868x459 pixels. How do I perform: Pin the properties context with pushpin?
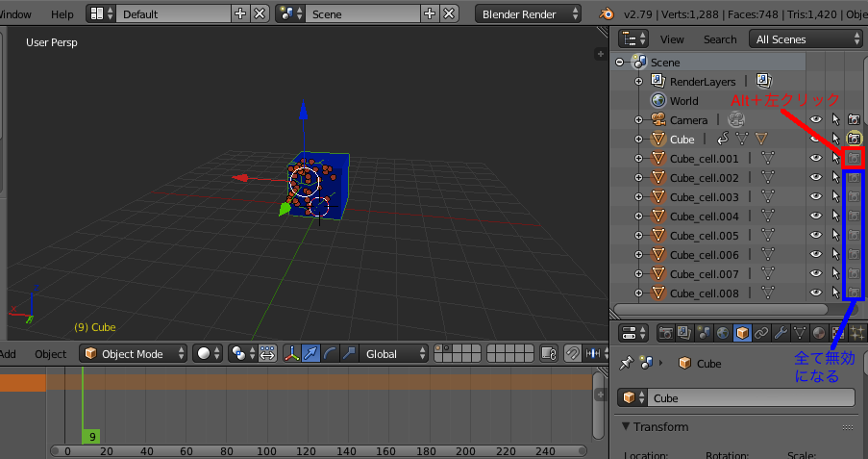(x=626, y=363)
